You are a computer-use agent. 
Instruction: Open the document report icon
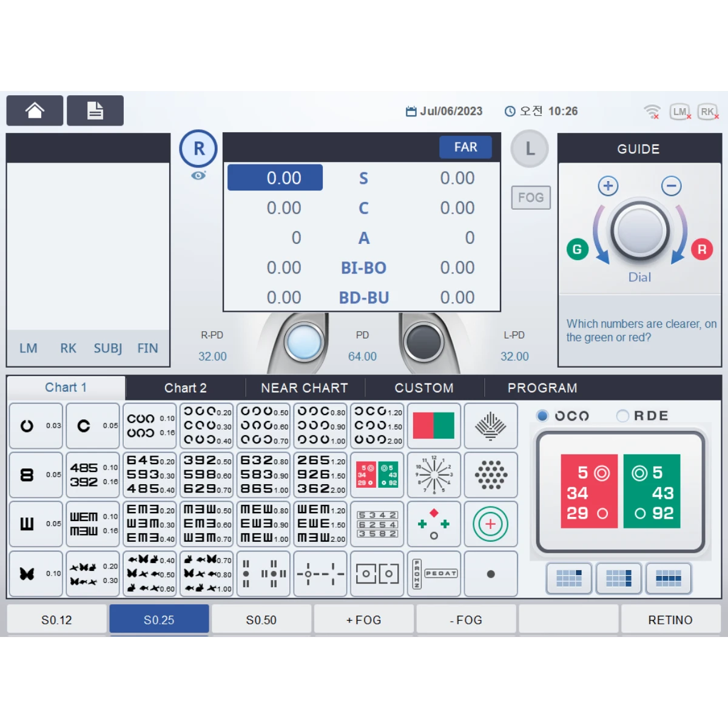pos(95,110)
